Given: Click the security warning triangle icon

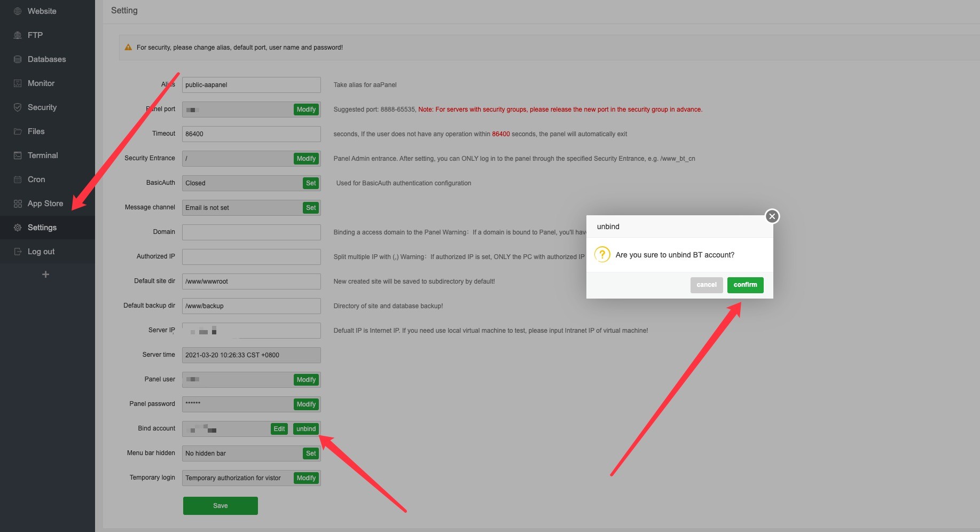Looking at the screenshot, I should [x=128, y=48].
